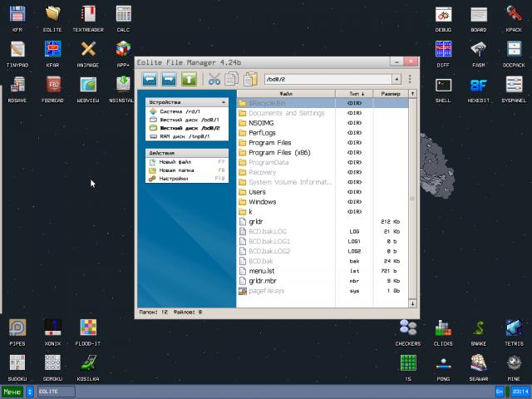Select Система /rd/1 device

coord(180,111)
